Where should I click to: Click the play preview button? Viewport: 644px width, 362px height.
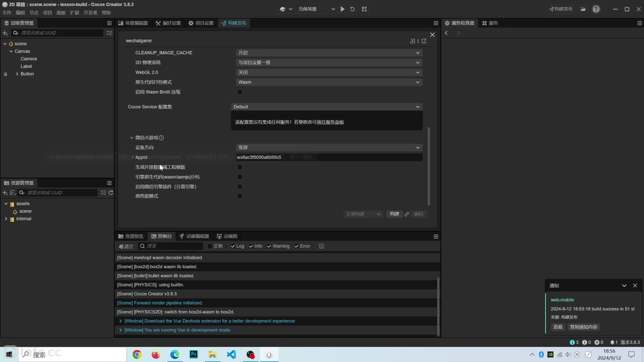tap(342, 9)
